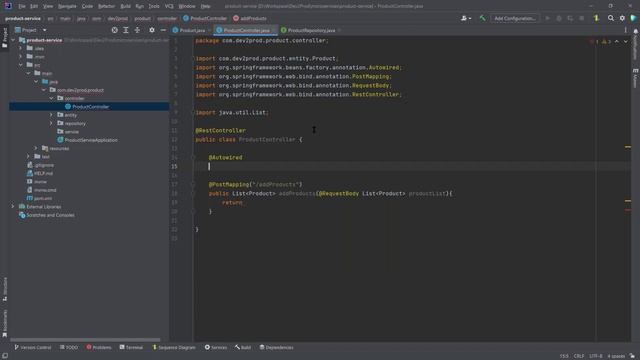Open Search Everywhere magnifier icon
This screenshot has width=640, height=360.
pyautogui.click(x=611, y=18)
